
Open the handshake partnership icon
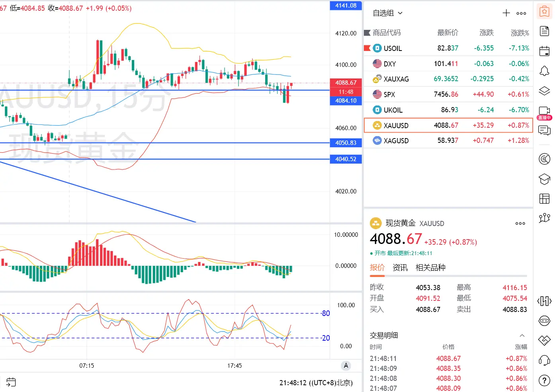click(544, 340)
